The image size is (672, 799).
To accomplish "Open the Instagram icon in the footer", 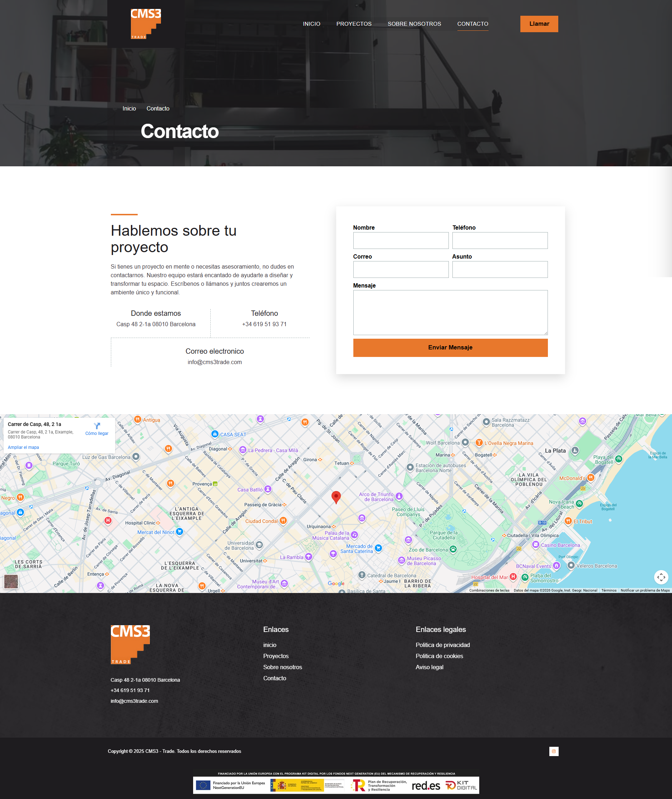I will click(x=554, y=751).
